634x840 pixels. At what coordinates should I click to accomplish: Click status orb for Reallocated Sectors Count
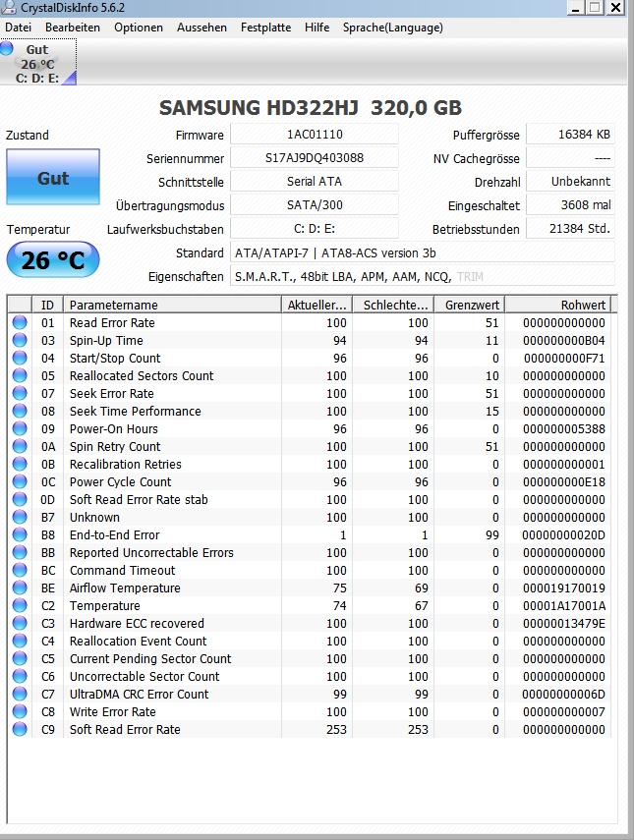coord(20,375)
